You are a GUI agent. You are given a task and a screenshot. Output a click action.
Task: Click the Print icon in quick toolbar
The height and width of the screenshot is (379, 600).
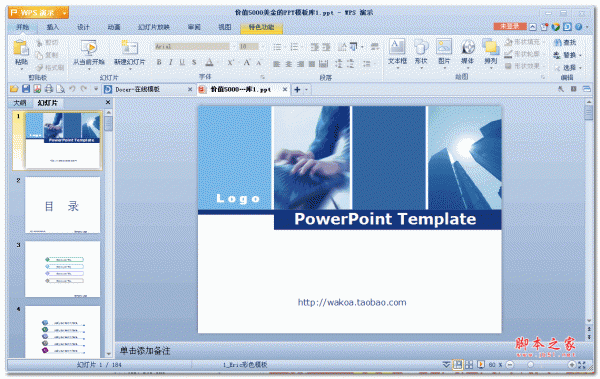[49, 89]
